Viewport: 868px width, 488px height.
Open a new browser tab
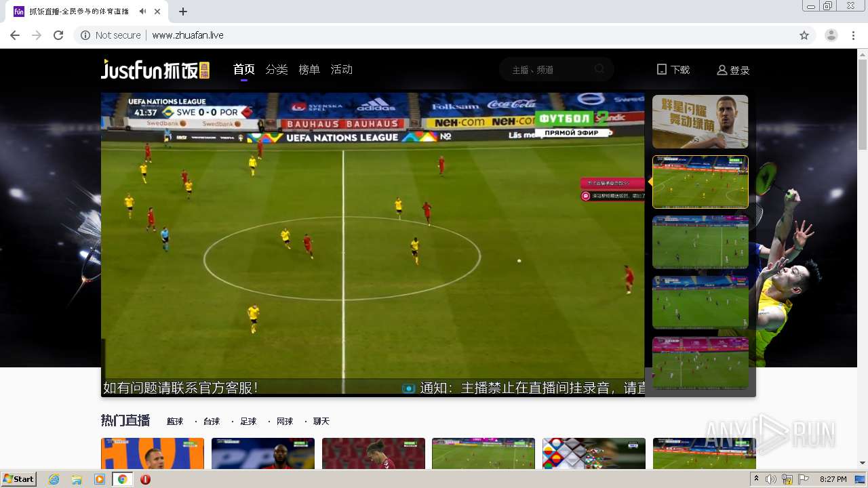click(x=183, y=12)
